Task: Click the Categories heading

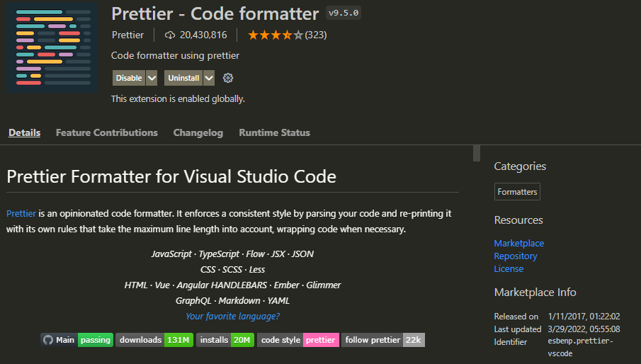Action: pos(520,166)
